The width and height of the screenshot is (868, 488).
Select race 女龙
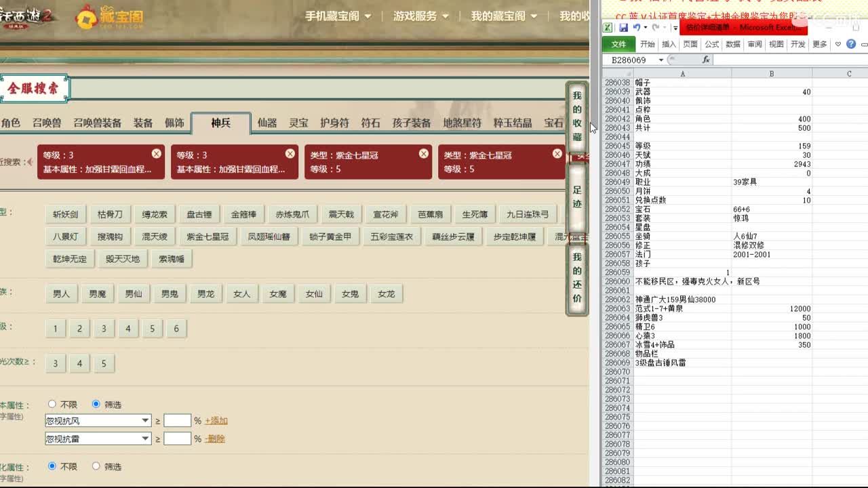coord(386,293)
